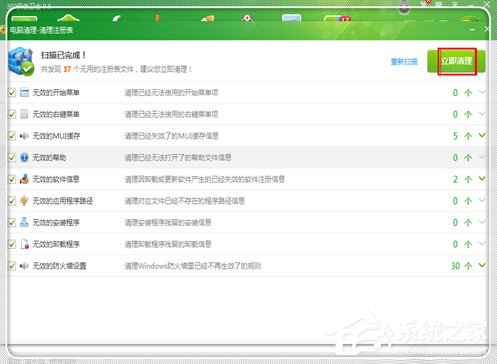Click the up arrow in 无效的卸载程序 row
Screen dimensions: 497x364
pos(468,244)
